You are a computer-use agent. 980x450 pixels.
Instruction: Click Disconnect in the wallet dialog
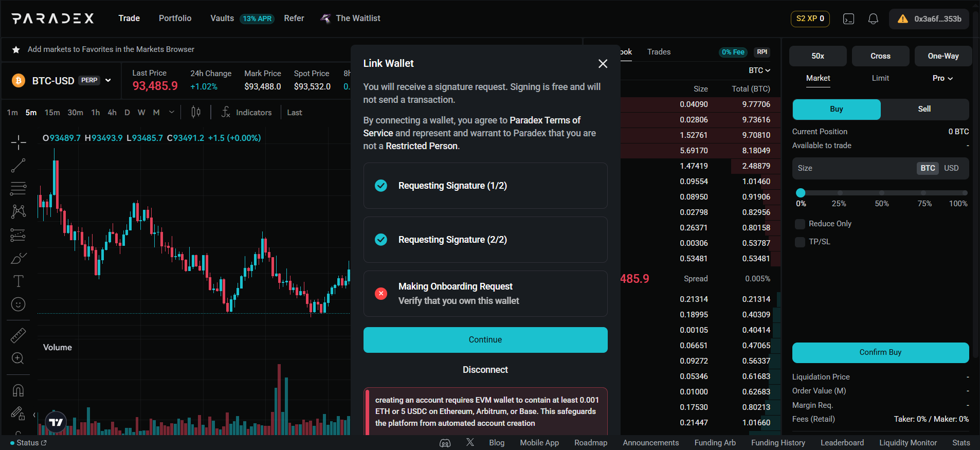point(485,370)
